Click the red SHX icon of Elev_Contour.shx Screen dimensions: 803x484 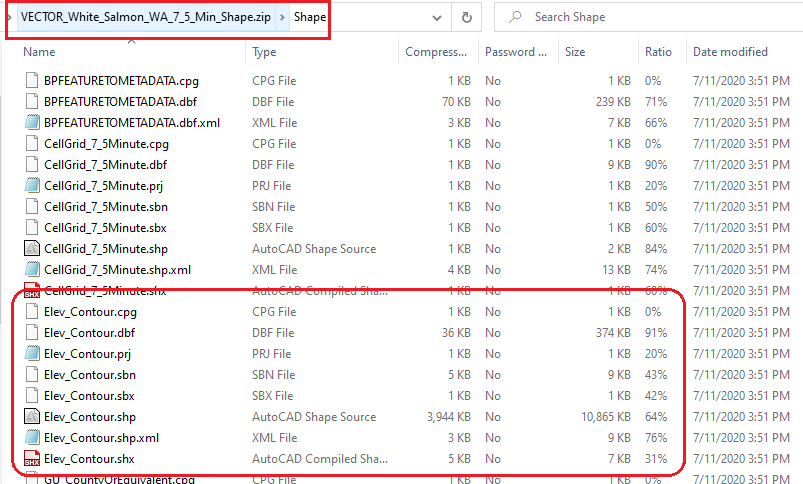click(32, 458)
